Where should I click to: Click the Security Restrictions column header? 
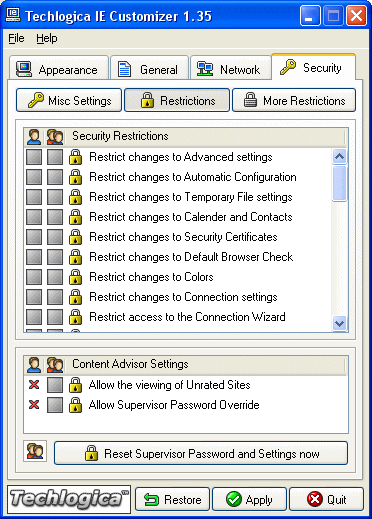[206, 137]
